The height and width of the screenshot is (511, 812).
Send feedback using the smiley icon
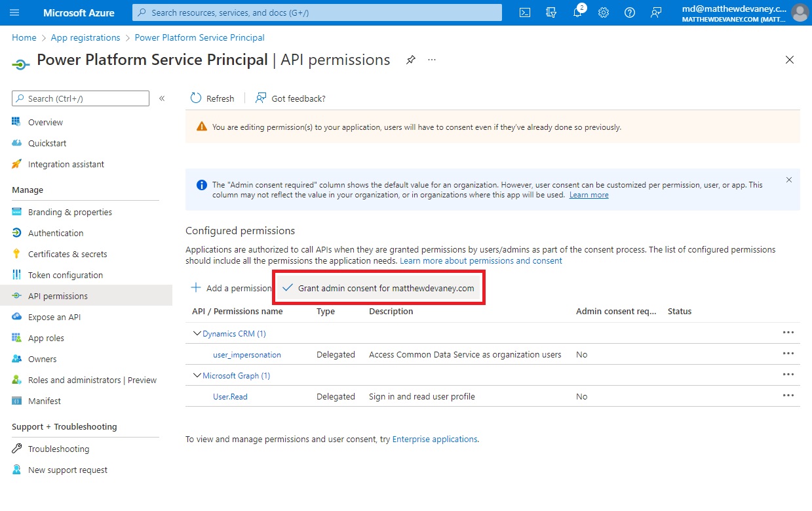point(656,12)
